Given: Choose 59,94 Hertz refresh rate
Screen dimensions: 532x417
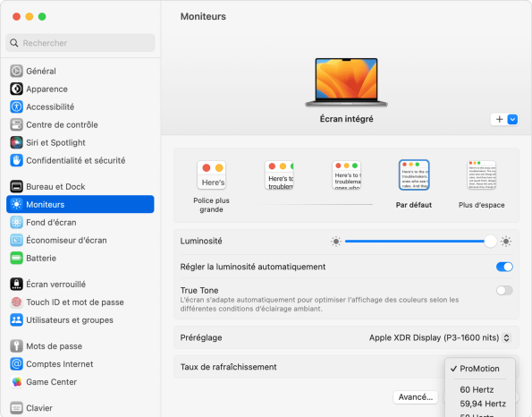Looking at the screenshot, I should click(483, 404).
